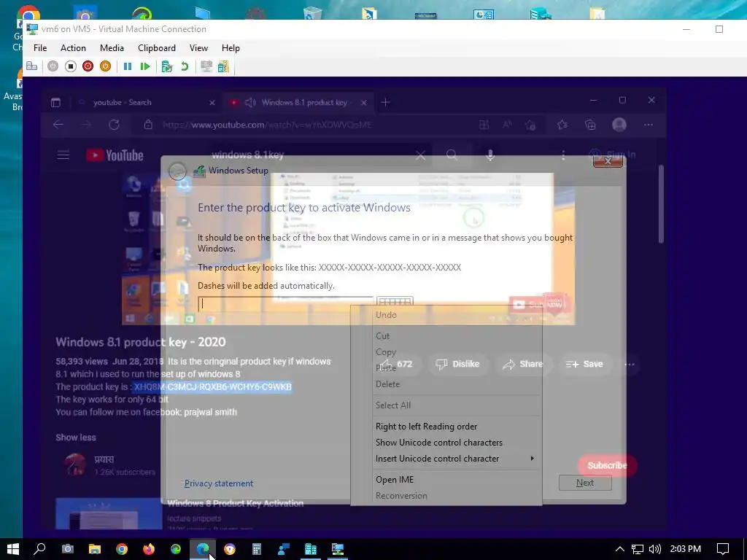Click the Save button under the video
The height and width of the screenshot is (560, 747).
(x=584, y=364)
